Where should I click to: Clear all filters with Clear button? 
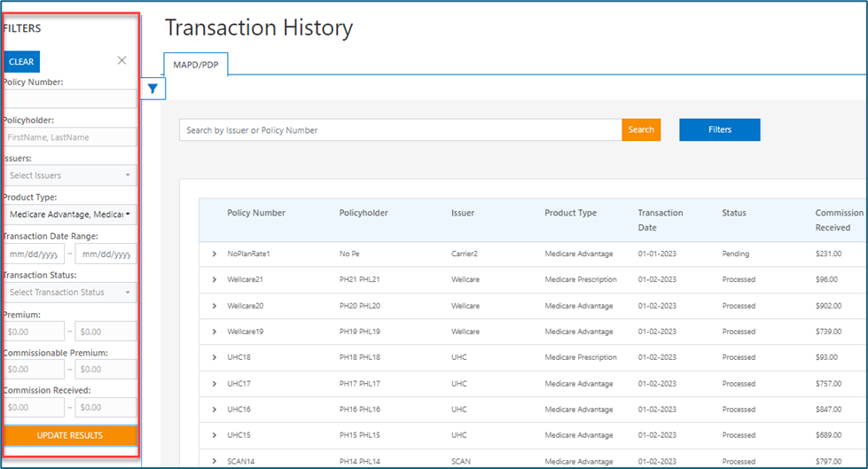[21, 62]
